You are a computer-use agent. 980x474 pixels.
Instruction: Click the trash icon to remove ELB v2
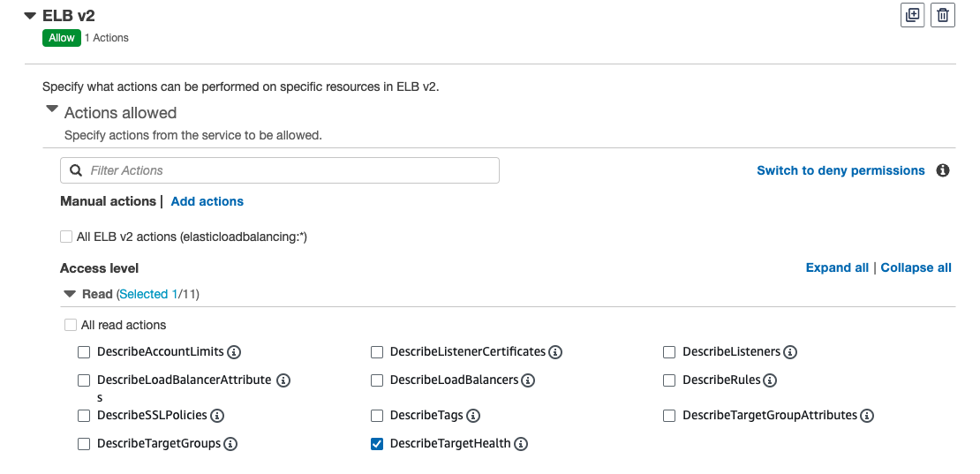pyautogui.click(x=943, y=15)
